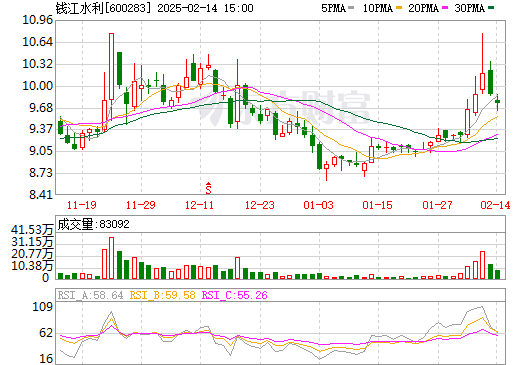520x365 pixels.
Task: Click the 11-19 date axis label
Action: (x=82, y=205)
